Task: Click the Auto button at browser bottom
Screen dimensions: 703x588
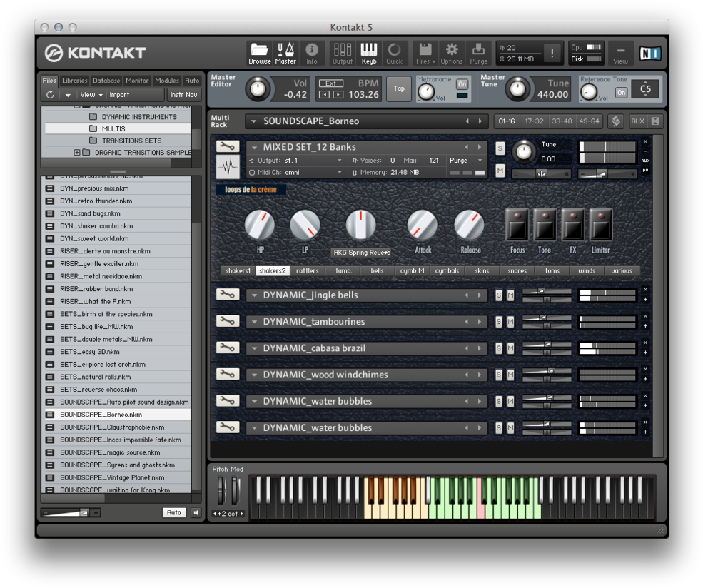Action: click(174, 512)
